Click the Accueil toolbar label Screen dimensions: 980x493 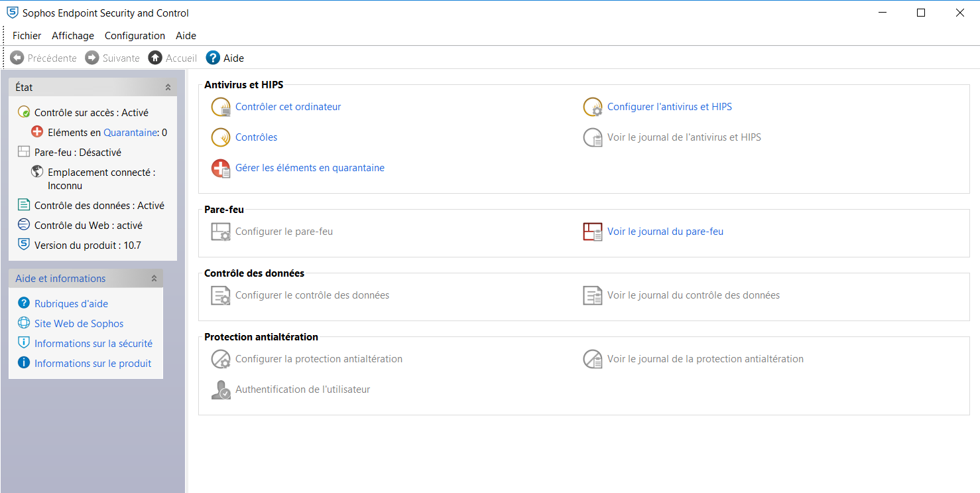[181, 58]
